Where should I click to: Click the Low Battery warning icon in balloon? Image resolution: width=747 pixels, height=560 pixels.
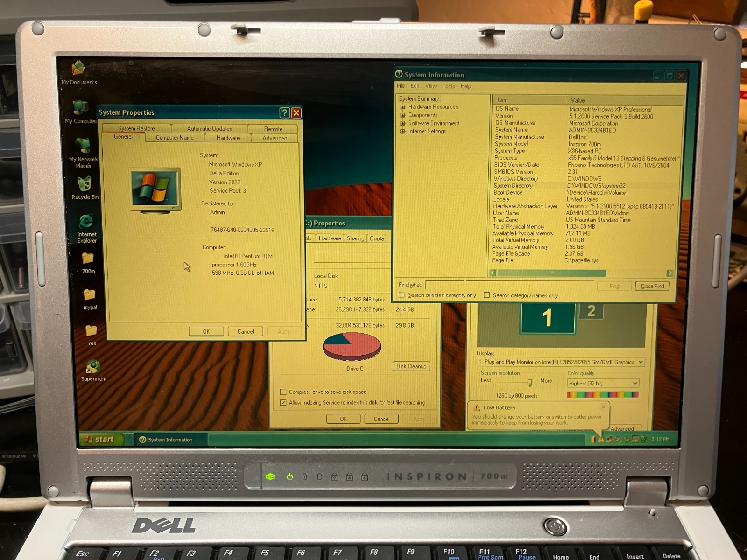pyautogui.click(x=476, y=408)
